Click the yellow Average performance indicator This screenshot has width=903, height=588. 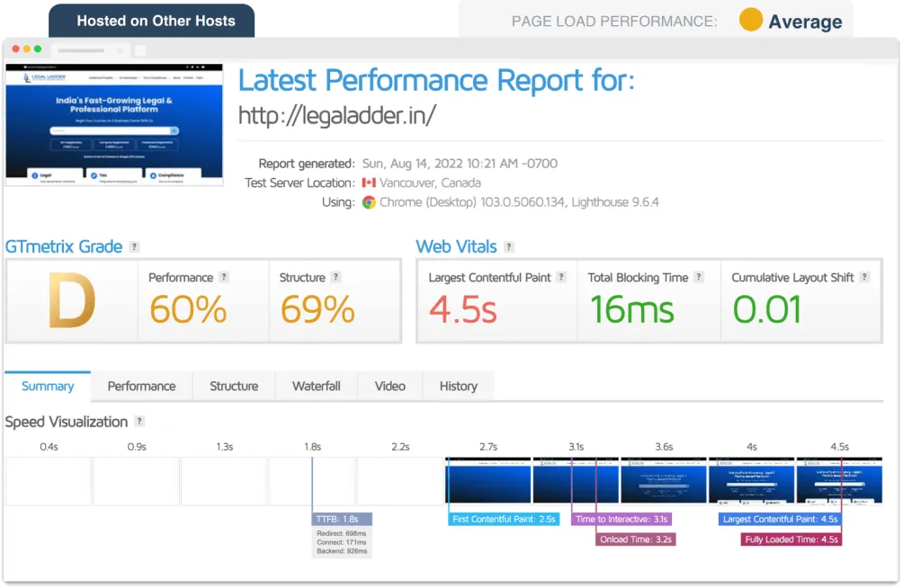(x=751, y=20)
